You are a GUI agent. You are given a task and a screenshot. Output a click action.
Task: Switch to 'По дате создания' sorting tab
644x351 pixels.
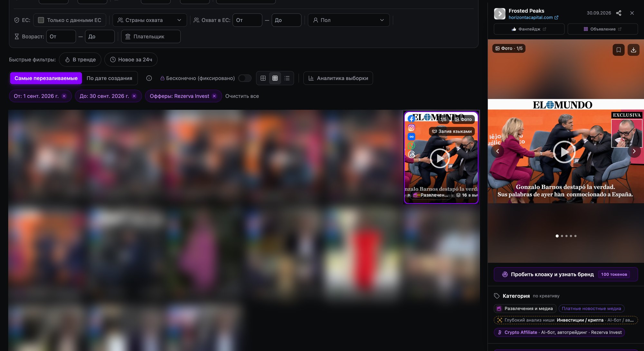pos(109,78)
